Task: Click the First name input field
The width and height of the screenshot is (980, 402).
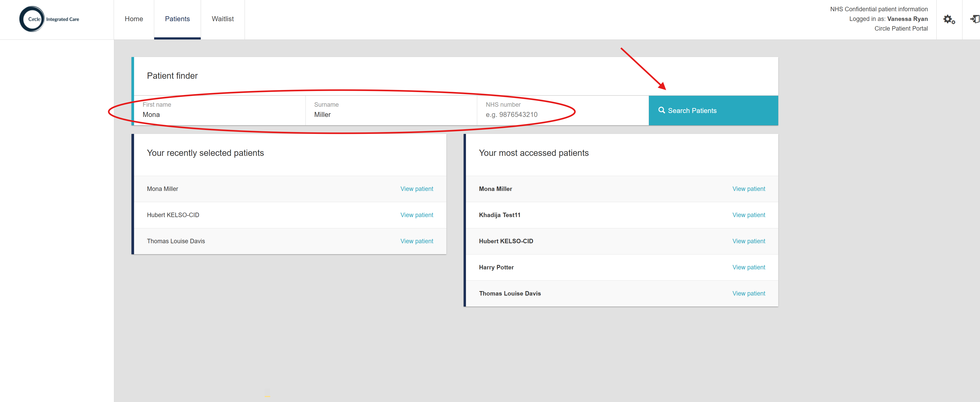Action: (x=220, y=114)
